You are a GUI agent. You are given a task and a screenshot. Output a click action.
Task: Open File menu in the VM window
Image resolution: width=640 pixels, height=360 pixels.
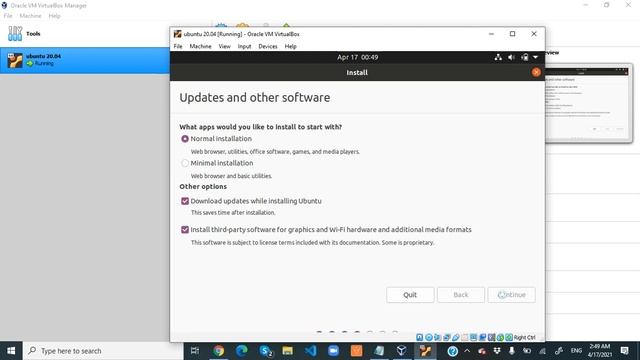[178, 47]
